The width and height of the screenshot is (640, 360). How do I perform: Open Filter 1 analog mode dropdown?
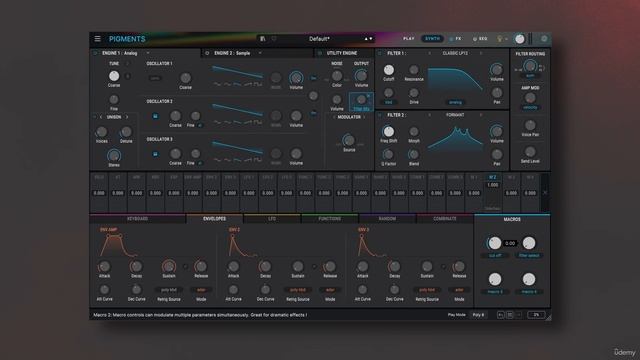click(455, 102)
